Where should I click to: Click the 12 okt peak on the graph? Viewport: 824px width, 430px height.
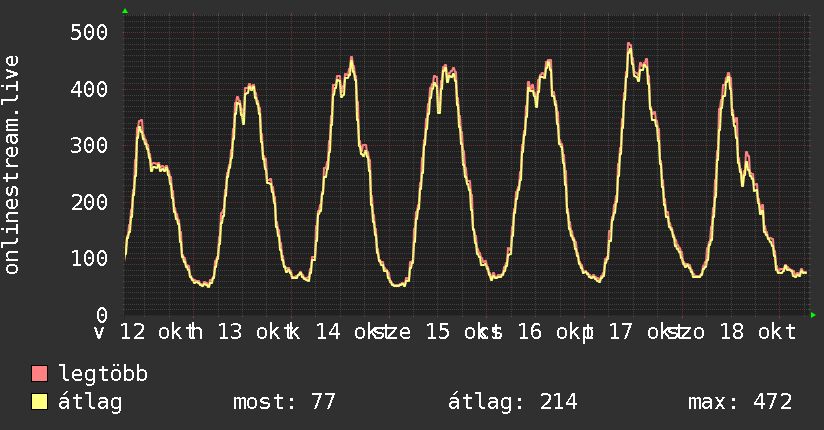tap(140, 122)
